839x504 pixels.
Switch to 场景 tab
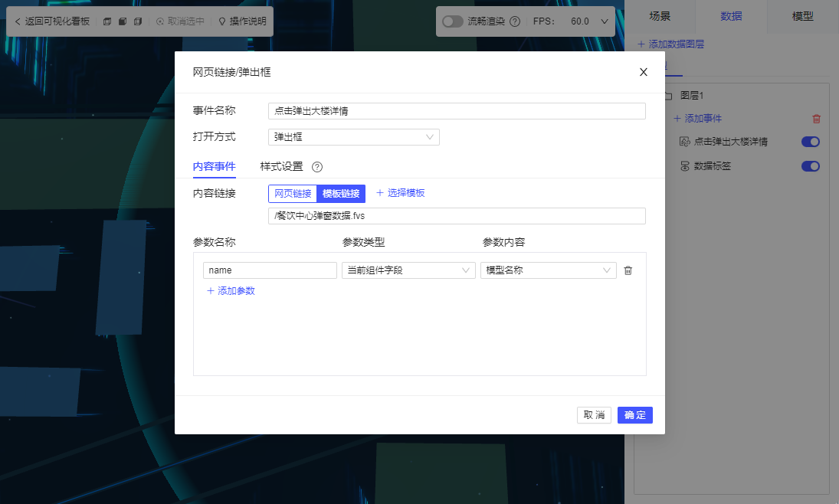pos(660,17)
